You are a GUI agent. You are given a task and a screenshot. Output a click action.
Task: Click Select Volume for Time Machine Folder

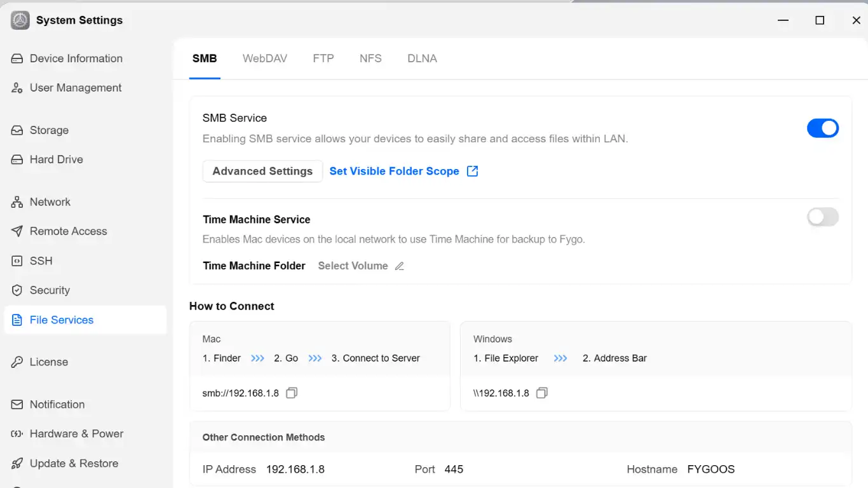coord(353,266)
